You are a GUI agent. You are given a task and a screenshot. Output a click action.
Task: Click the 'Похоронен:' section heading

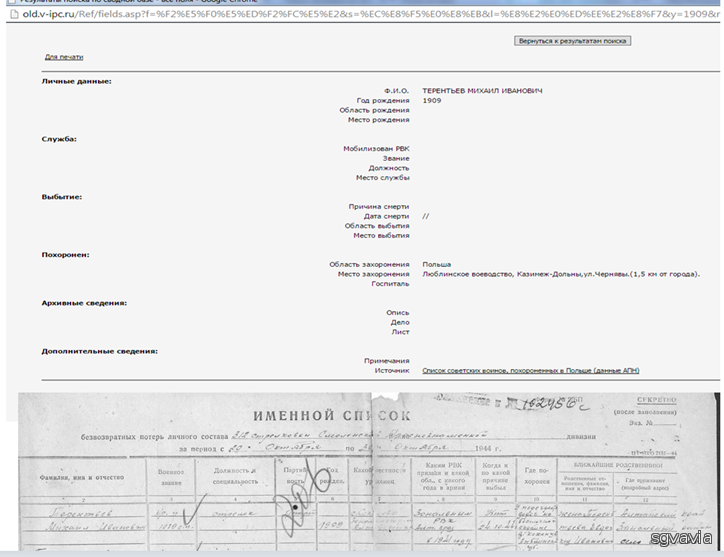pyautogui.click(x=66, y=254)
